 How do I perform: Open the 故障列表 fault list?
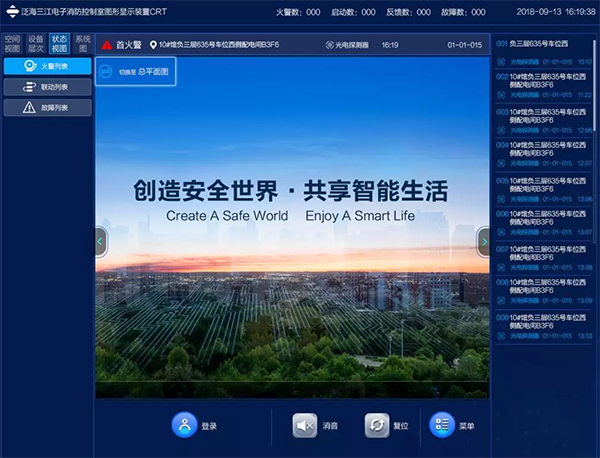[47, 107]
